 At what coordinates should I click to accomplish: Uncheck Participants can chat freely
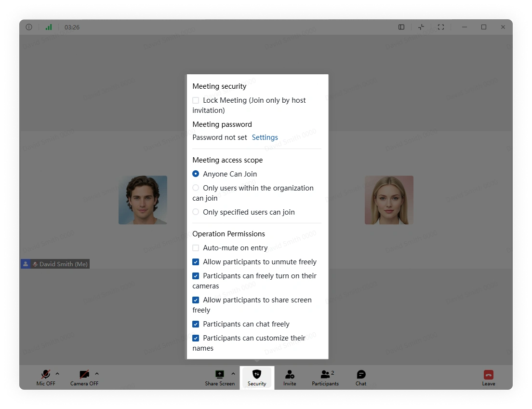[196, 324]
